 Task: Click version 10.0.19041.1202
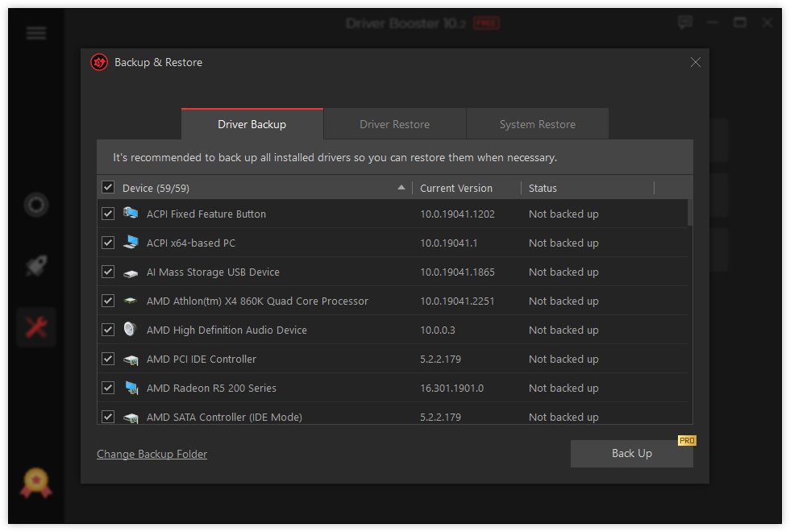458,214
